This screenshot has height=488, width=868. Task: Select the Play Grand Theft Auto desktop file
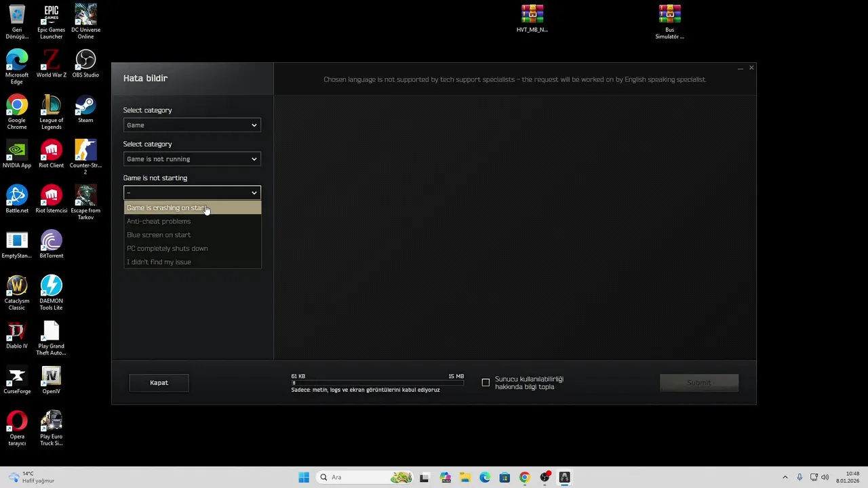click(51, 338)
